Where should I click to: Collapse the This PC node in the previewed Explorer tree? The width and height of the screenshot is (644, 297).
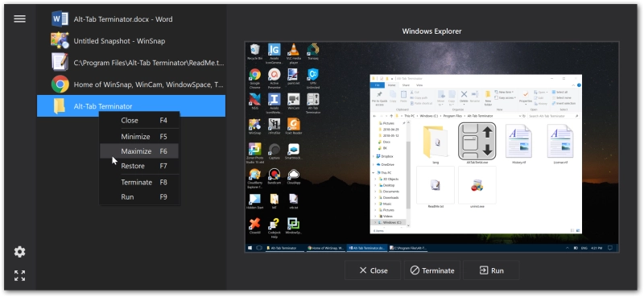click(x=374, y=173)
